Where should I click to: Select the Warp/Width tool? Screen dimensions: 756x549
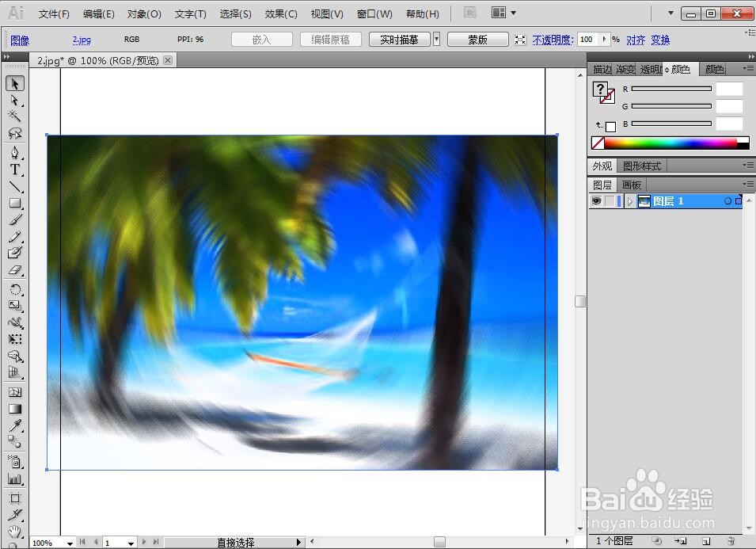(15, 322)
